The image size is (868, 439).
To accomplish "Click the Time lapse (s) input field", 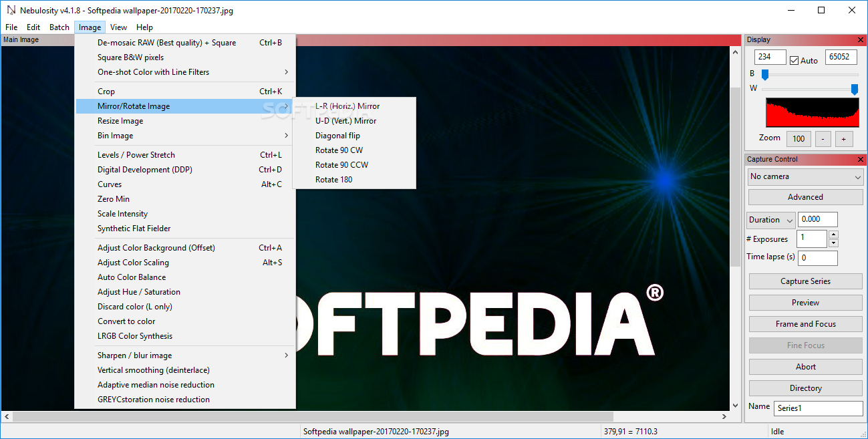I will coord(817,258).
